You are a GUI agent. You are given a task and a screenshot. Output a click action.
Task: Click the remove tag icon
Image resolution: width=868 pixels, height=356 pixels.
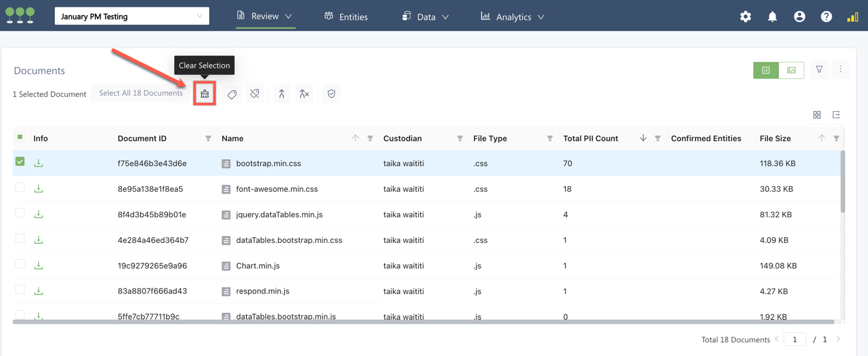(x=255, y=94)
